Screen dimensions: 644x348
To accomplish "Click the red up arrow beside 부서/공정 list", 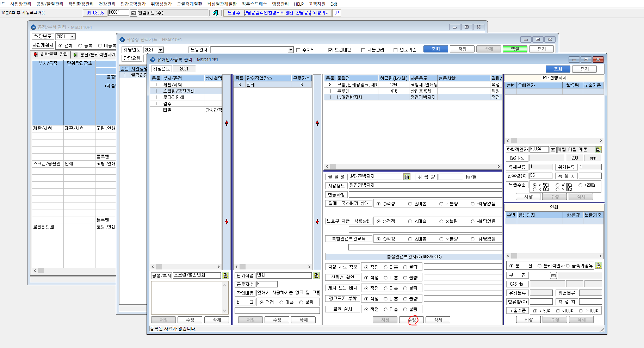I will (227, 123).
